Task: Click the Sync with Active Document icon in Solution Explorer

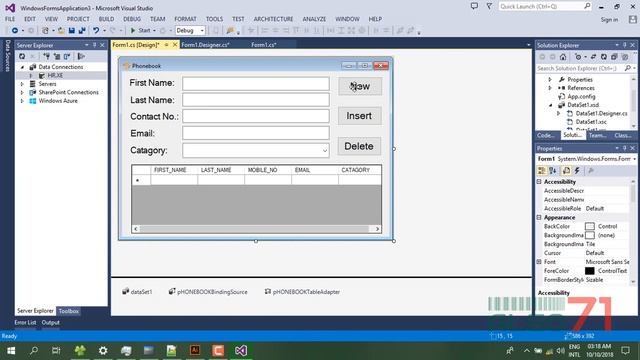Action: pyautogui.click(x=593, y=57)
